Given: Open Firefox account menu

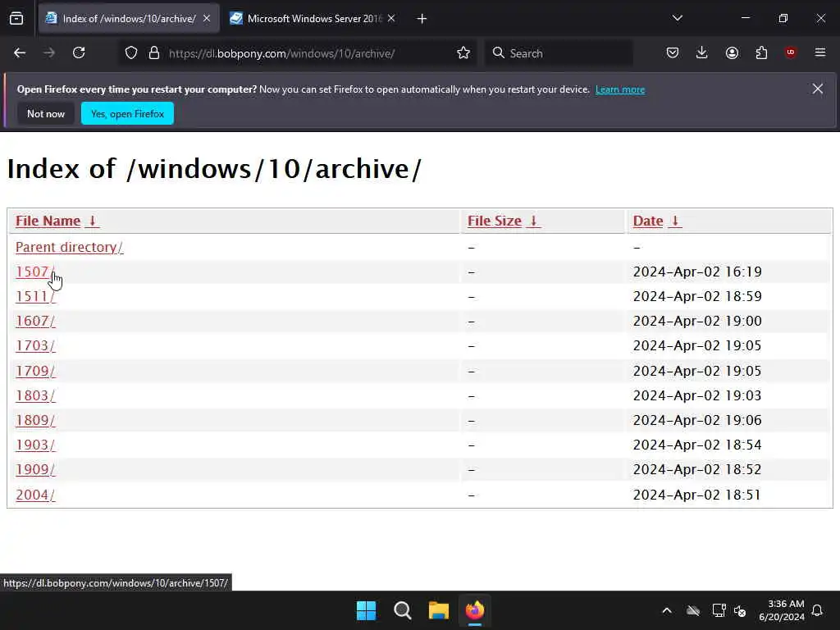Looking at the screenshot, I should [732, 52].
